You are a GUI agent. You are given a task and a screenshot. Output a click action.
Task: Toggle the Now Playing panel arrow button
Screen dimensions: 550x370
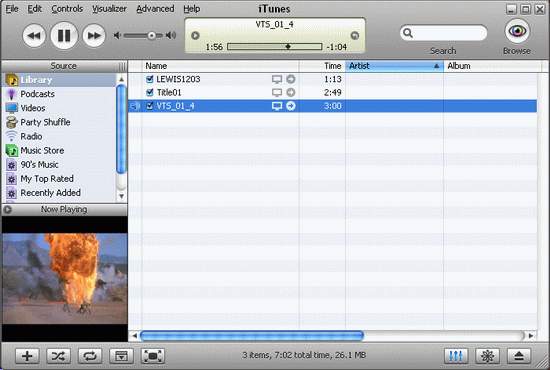[7, 209]
